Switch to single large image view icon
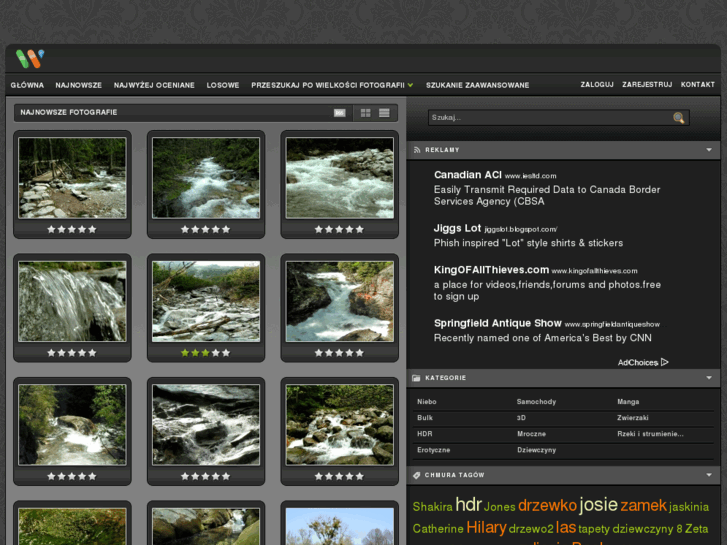The height and width of the screenshot is (545, 727). coord(340,113)
